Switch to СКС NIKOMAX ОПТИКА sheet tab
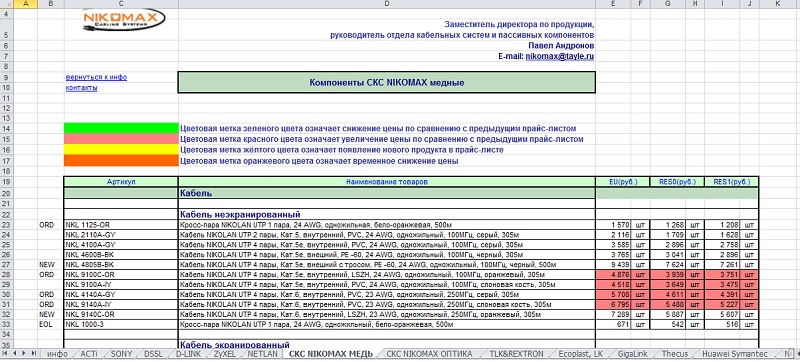This screenshot has height=362, width=800. click(429, 354)
